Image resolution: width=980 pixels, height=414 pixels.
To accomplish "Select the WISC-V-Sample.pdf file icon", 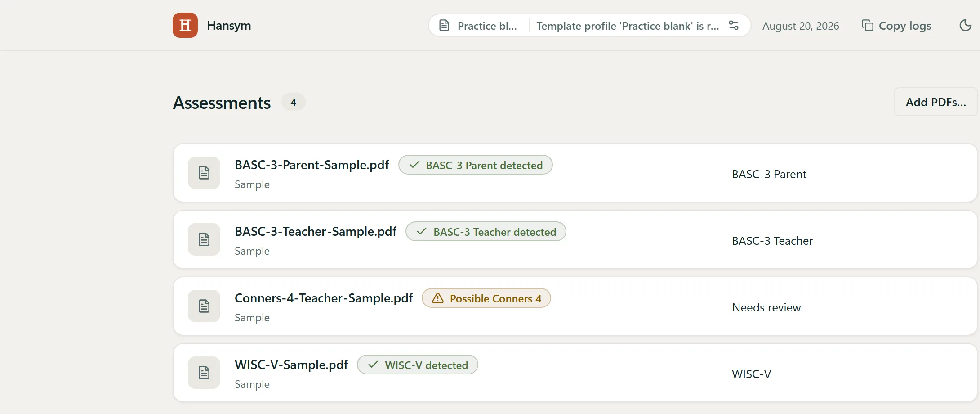I will point(204,373).
